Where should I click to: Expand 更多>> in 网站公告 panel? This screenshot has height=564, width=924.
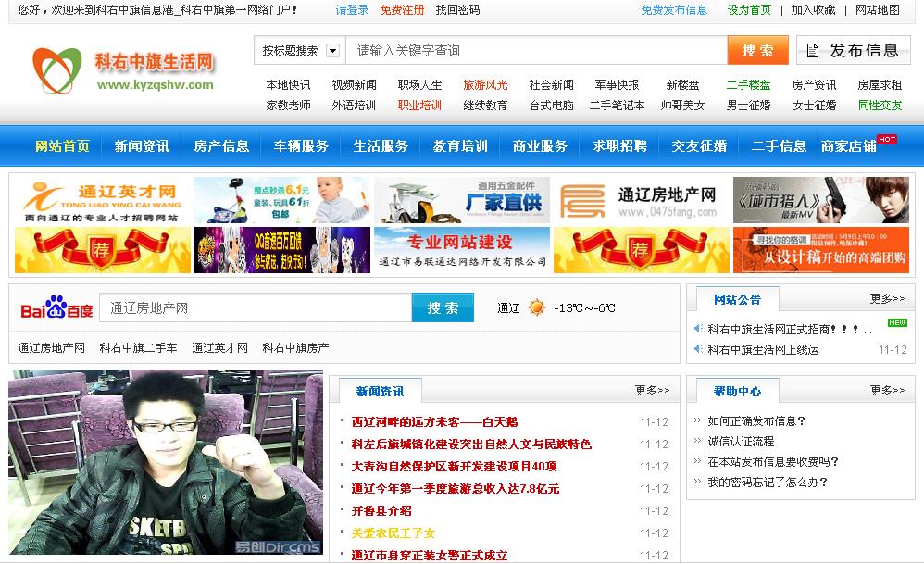coord(887,299)
